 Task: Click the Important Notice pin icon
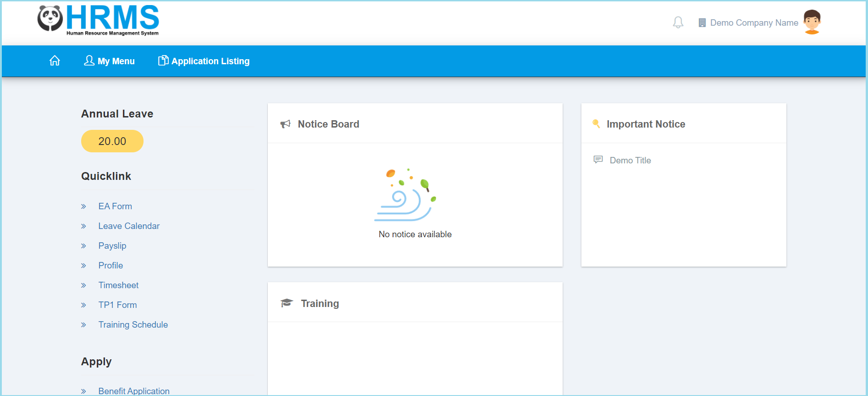coord(596,124)
